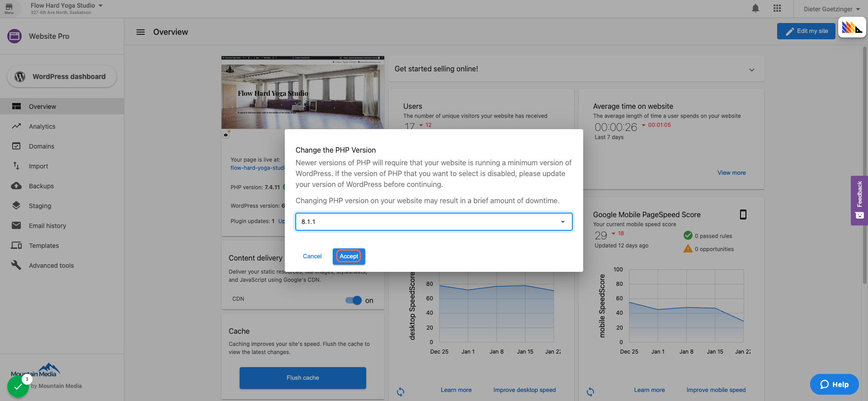Click the Flow Hard Yoga site thumbnail
868x401 pixels.
(302, 93)
